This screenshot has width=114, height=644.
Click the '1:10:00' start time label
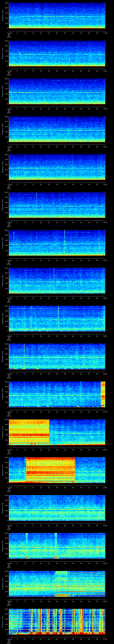[9, 33]
